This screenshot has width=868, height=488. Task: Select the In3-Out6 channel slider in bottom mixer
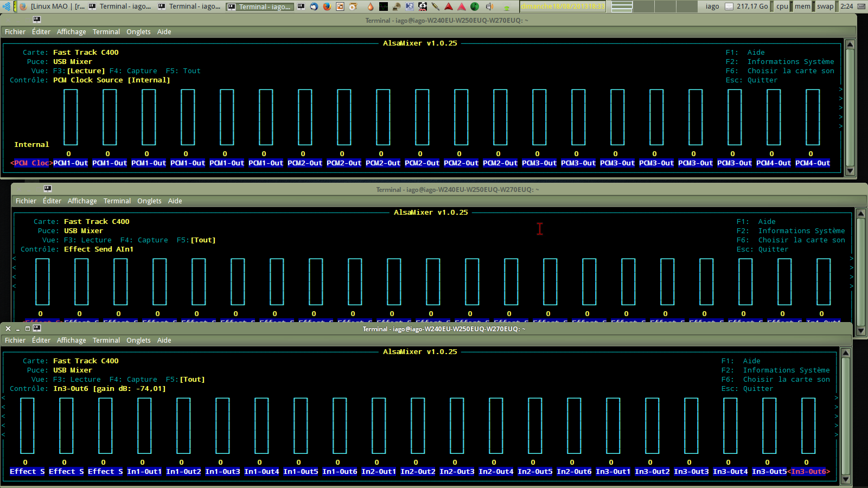coord(808,426)
